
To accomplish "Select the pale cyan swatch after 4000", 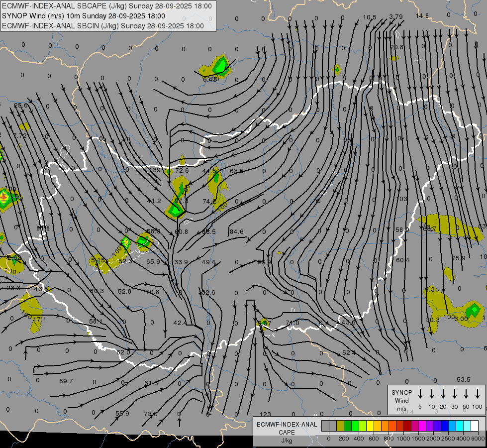I will coord(467,426).
